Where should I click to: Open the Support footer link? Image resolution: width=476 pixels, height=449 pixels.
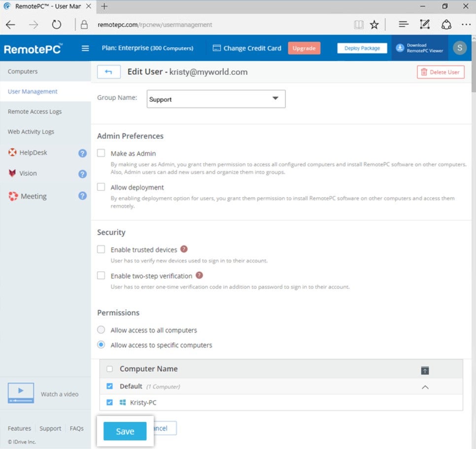[50, 428]
